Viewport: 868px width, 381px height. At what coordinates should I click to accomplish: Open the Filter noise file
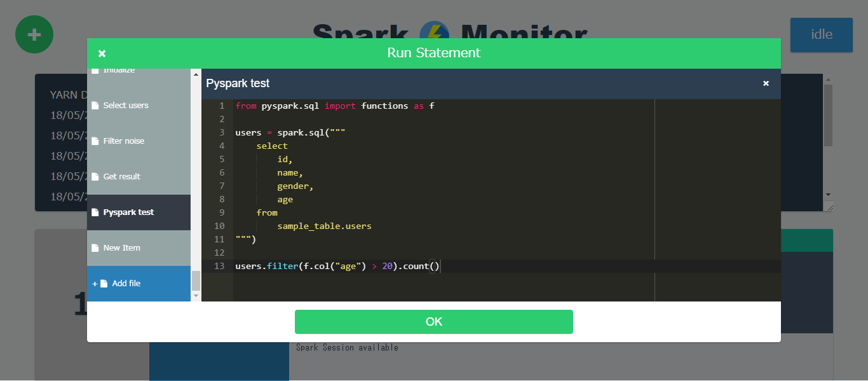139,141
